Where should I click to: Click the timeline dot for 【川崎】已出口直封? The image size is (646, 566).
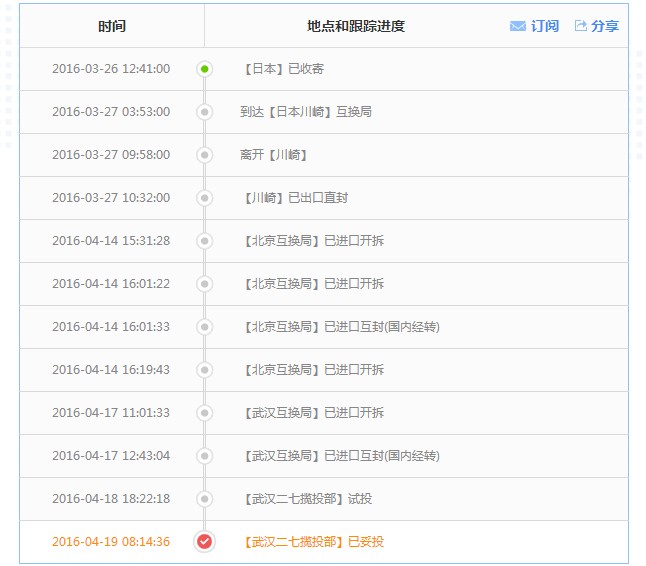[x=204, y=198]
